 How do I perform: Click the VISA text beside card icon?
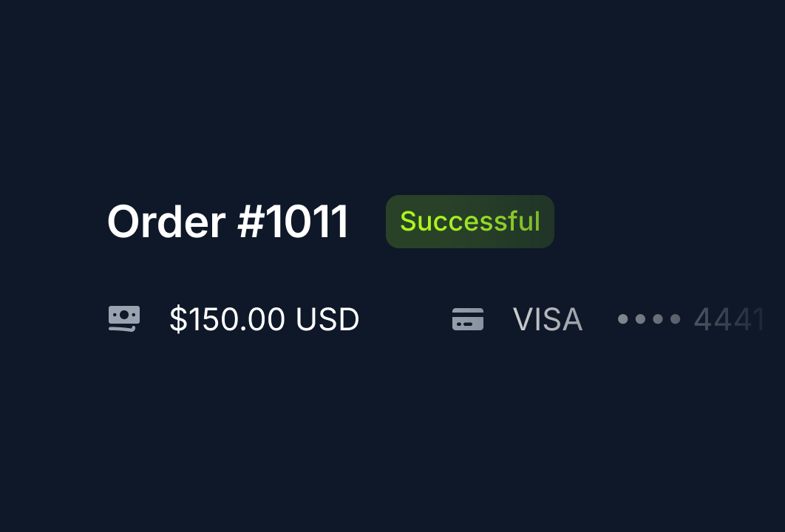tap(548, 319)
